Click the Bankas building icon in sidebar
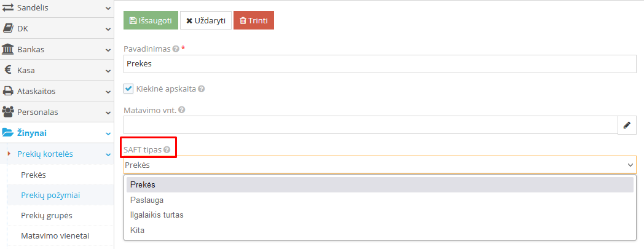This screenshot has height=249, width=644. pyautogui.click(x=9, y=49)
